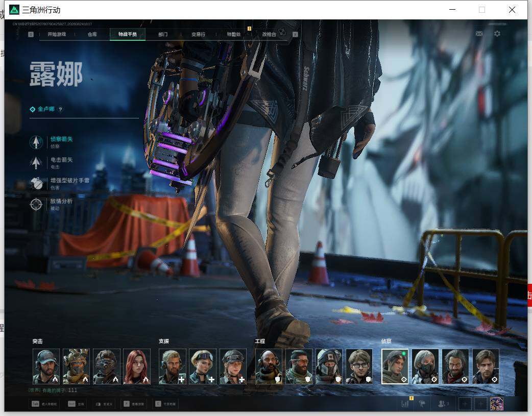Viewport: 532px width, 416px height.
Task: Pick the bearded 侦察 operator with red scarf
Action: 455,366
